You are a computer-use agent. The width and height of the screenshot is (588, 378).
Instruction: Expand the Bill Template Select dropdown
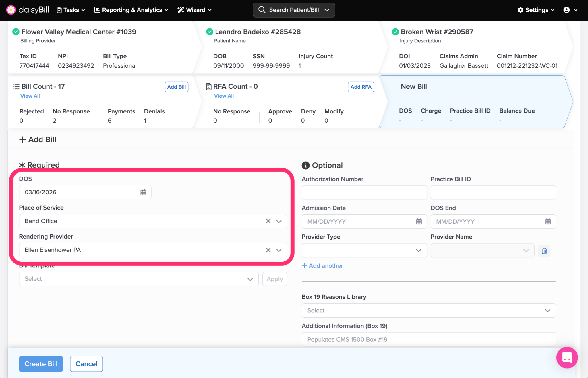click(x=139, y=279)
